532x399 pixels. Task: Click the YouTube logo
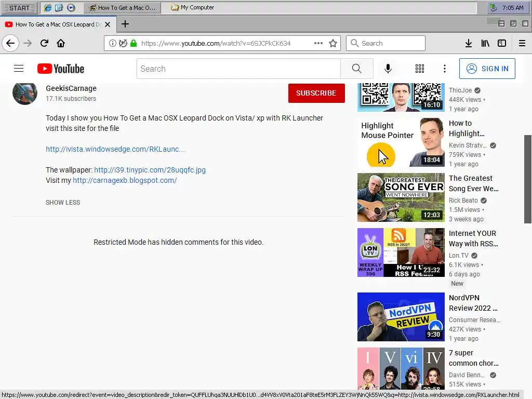pyautogui.click(x=61, y=69)
